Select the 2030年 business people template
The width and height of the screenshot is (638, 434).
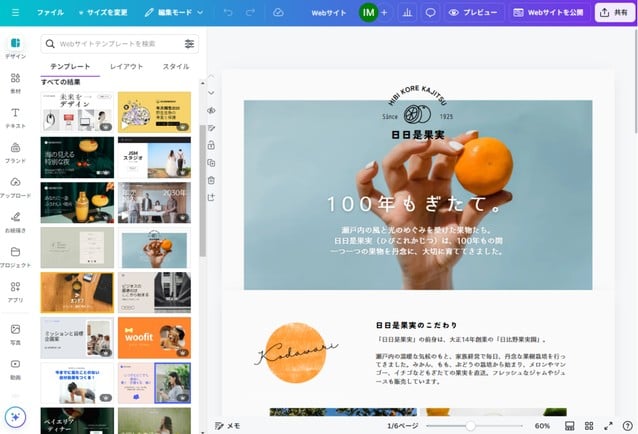pos(154,203)
